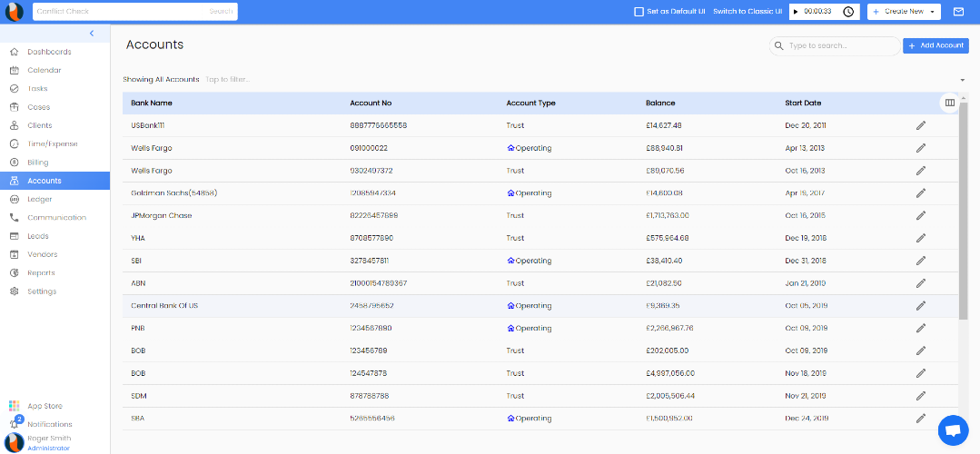Sort by Balance column header
Screen dimensions: 980x454
coord(660,103)
